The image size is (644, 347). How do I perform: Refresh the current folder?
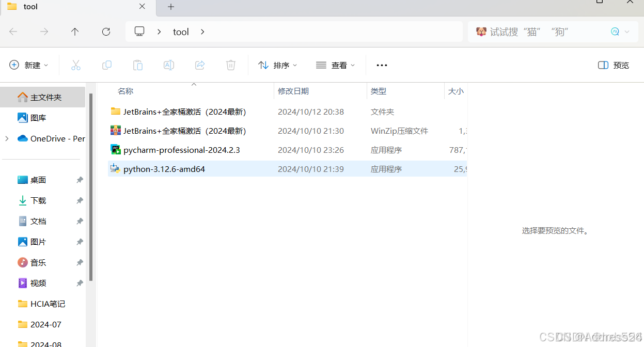click(x=106, y=31)
